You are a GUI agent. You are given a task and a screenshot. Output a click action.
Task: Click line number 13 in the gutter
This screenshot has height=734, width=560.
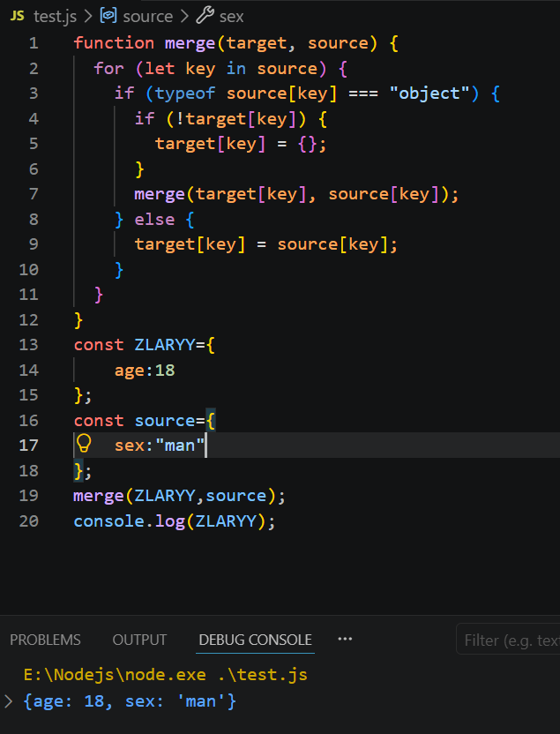click(28, 345)
